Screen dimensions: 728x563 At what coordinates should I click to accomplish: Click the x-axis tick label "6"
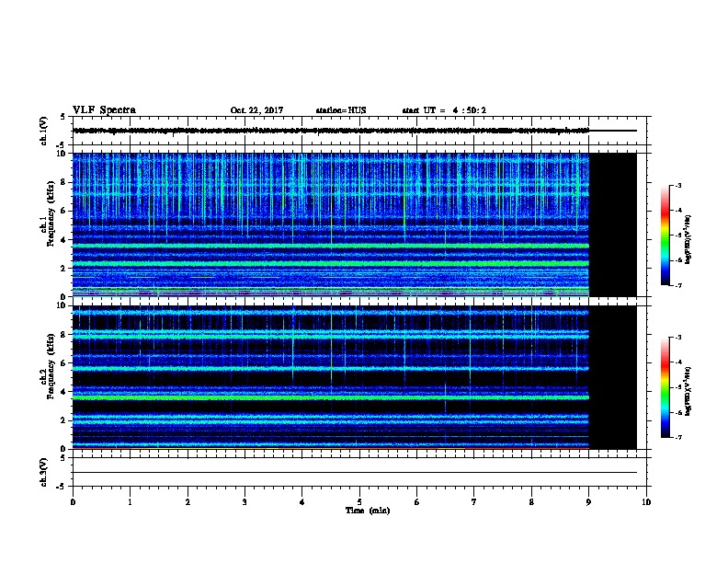tap(417, 502)
